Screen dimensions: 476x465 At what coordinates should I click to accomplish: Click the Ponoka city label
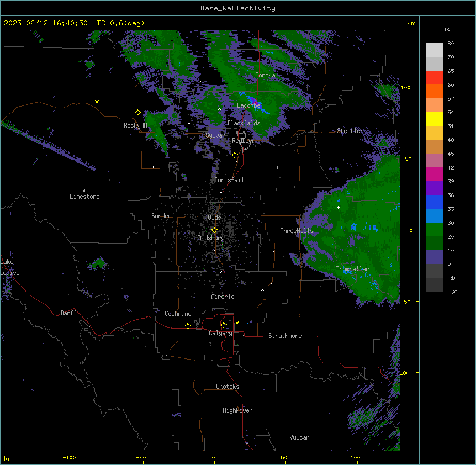pos(265,75)
